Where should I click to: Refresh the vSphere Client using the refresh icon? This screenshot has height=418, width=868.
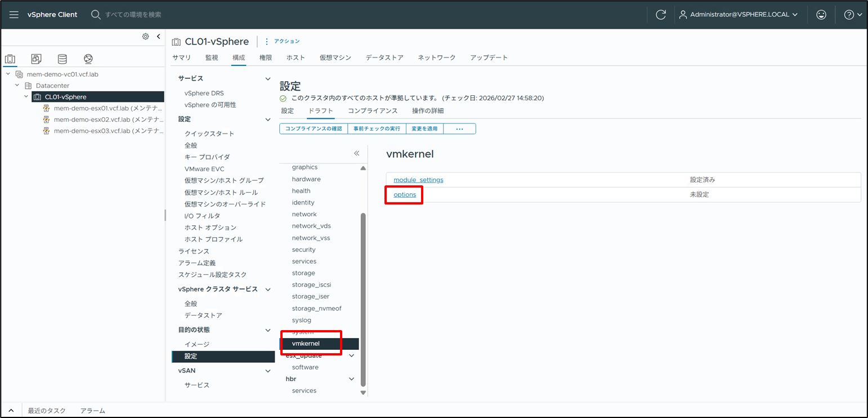(x=661, y=15)
